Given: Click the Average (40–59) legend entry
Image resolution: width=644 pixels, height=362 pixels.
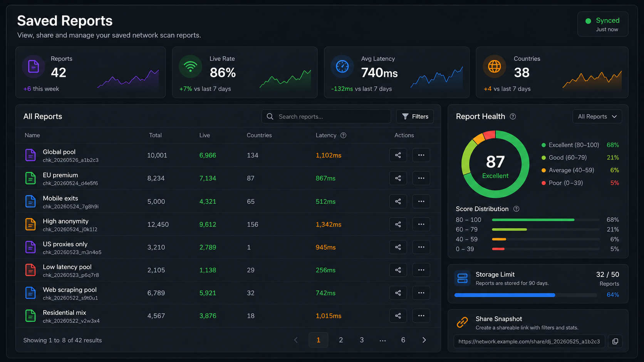Looking at the screenshot, I should click(580, 170).
